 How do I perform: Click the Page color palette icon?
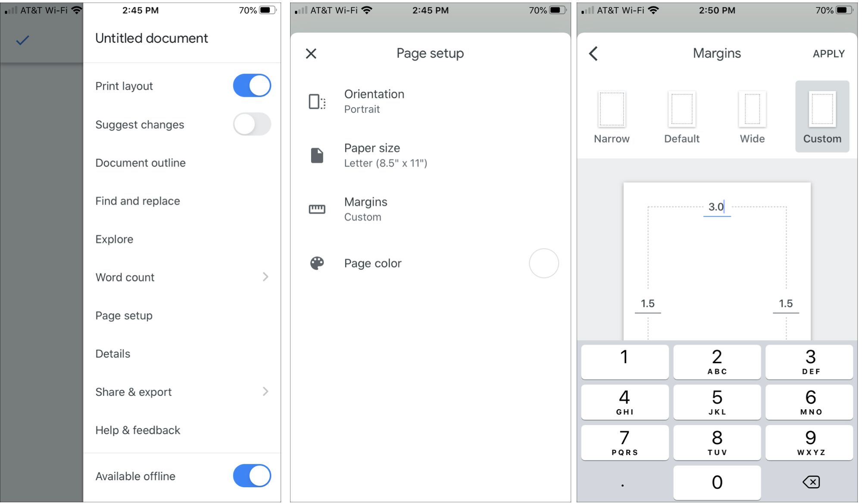(316, 263)
